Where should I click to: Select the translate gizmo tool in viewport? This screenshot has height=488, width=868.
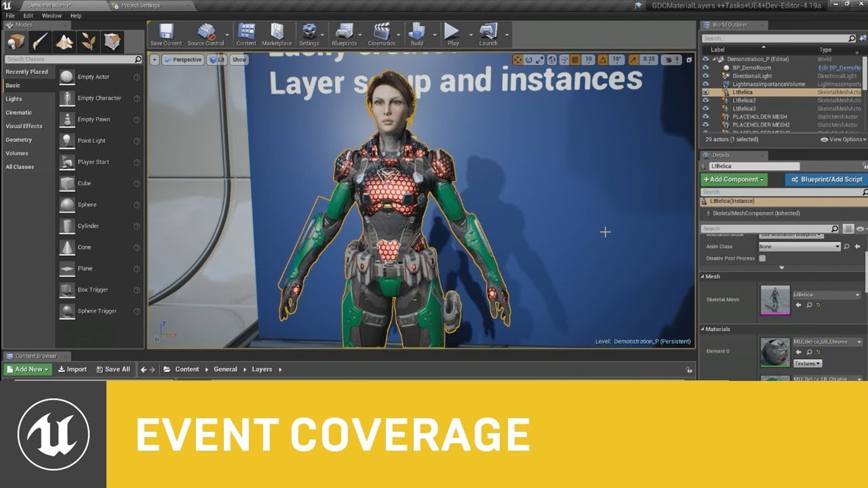518,60
